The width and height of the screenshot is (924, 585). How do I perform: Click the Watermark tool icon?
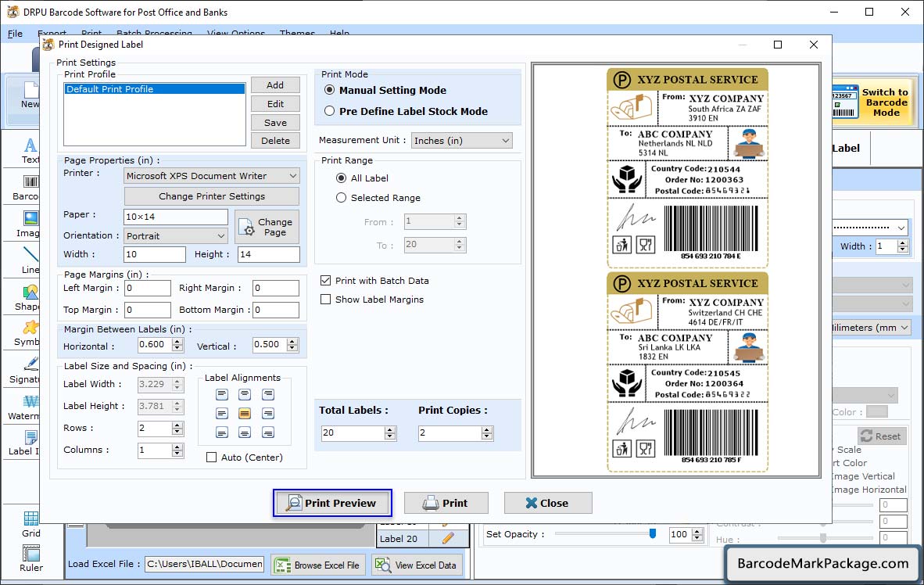[x=30, y=401]
